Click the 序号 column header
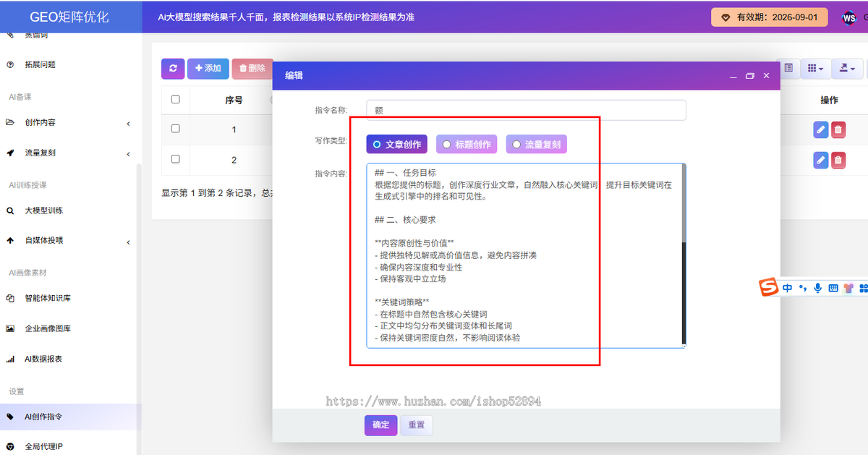Screen dimensions: 868x455 pos(234,100)
